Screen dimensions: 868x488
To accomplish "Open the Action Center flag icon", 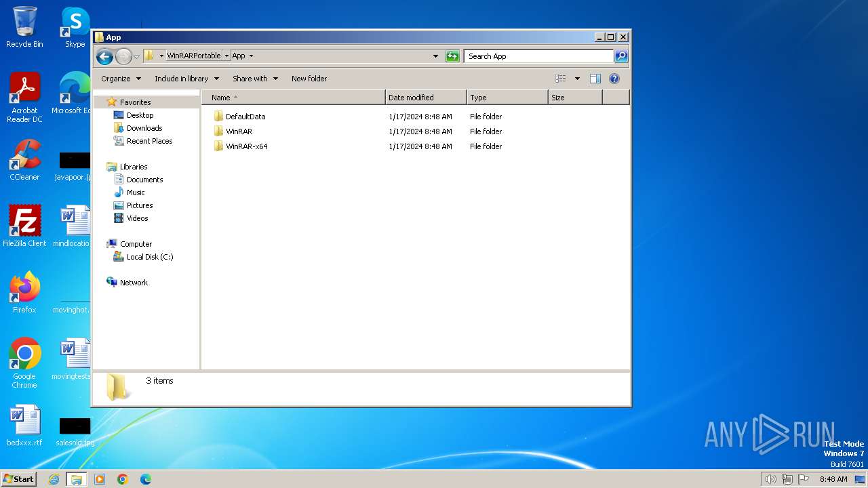I will [x=804, y=479].
